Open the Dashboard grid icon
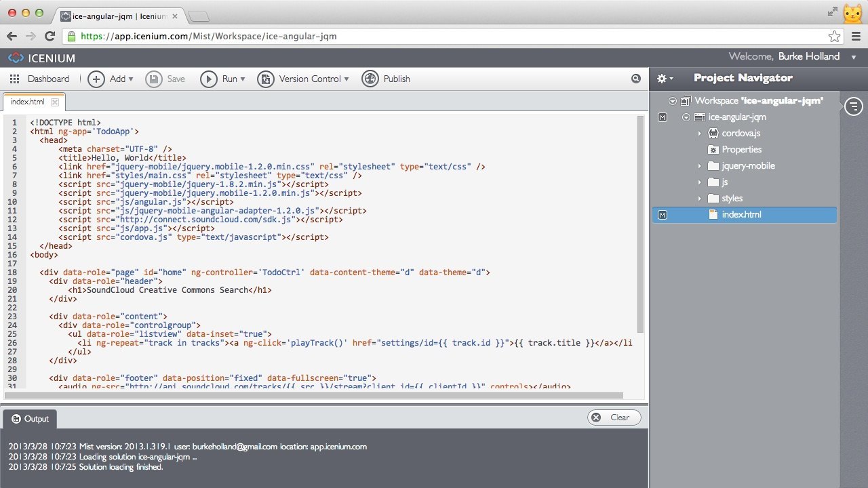Image resolution: width=868 pixels, height=488 pixels. pos(14,79)
